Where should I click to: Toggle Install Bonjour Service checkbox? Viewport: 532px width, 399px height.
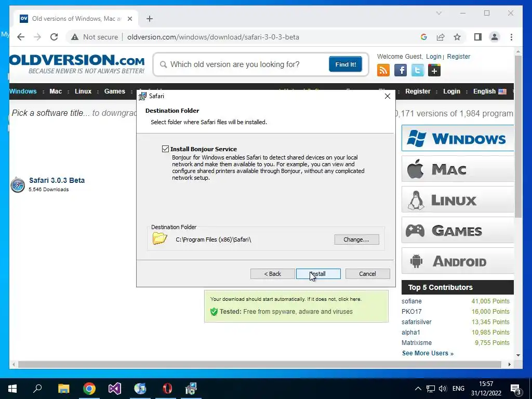pyautogui.click(x=165, y=149)
